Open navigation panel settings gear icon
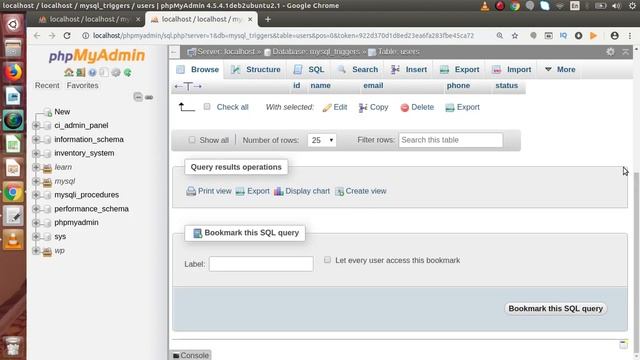 pos(116,72)
